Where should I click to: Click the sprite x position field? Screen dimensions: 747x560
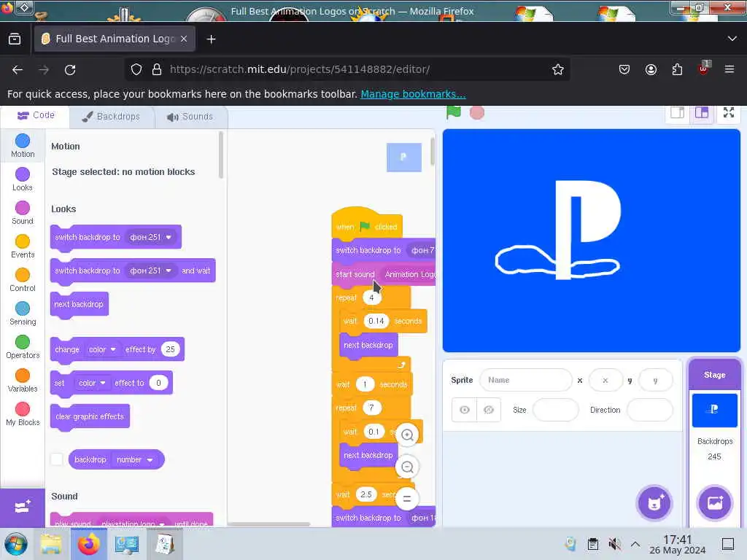605,380
